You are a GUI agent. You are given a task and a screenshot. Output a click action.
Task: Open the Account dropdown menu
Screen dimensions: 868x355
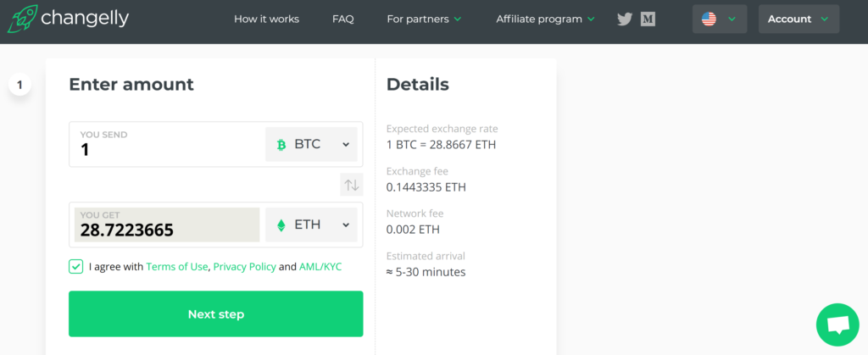(x=798, y=19)
